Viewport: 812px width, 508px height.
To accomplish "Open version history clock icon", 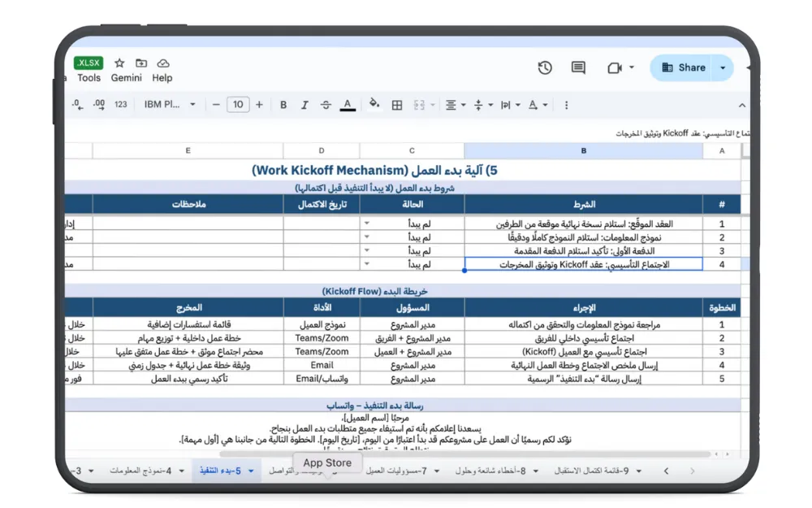I will pos(545,67).
